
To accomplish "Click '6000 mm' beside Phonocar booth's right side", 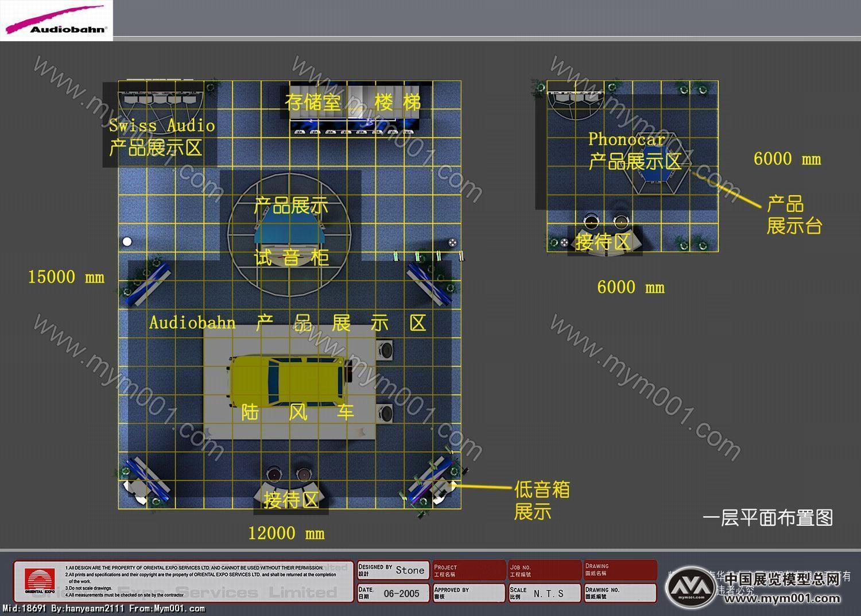I will tap(788, 159).
